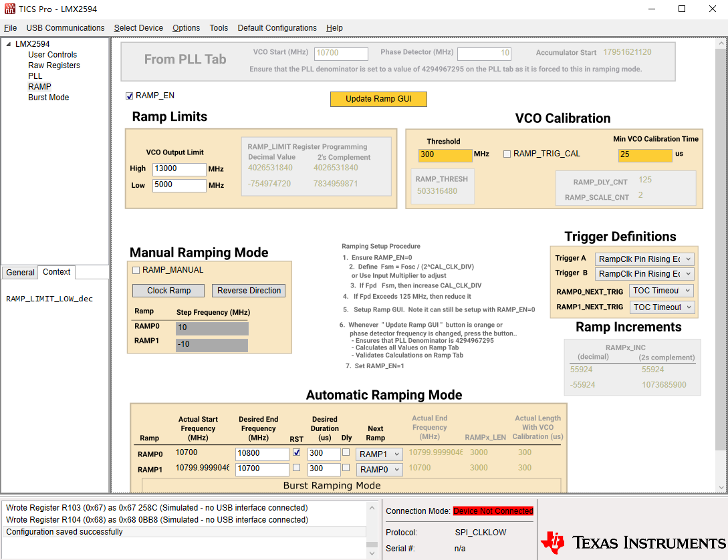Check the Dly checkbox for RAMP0
Screen dimensions: 728x560
pyautogui.click(x=346, y=452)
